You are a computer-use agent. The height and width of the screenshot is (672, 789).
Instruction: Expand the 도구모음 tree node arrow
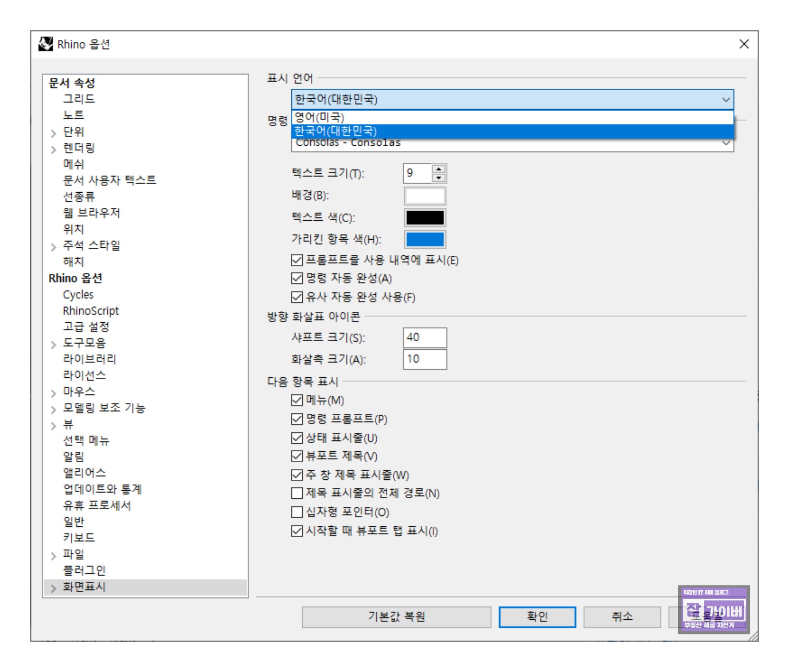[x=53, y=345]
